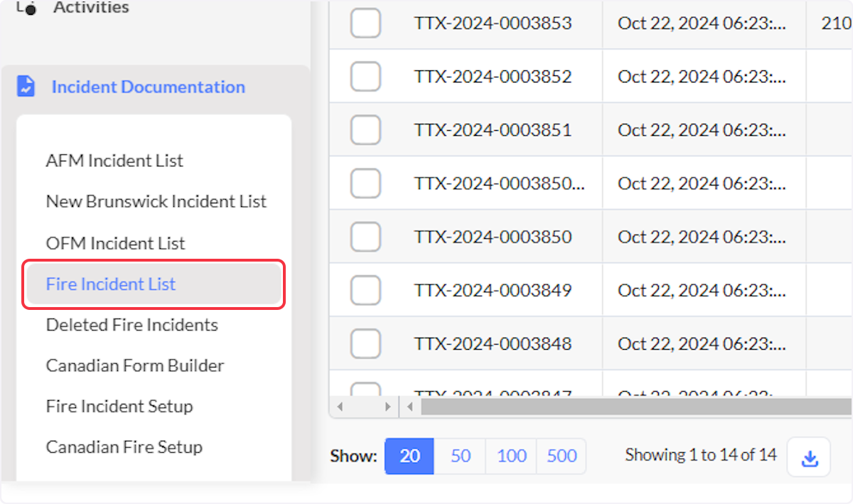Show 20 rows per page
Image resolution: width=853 pixels, height=504 pixels.
[409, 456]
